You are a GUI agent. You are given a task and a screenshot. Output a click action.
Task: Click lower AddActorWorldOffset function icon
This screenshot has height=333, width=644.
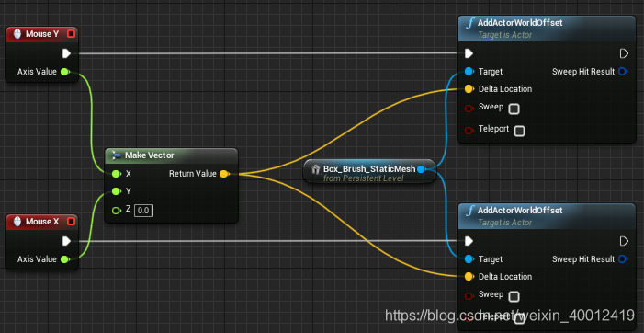click(x=469, y=211)
